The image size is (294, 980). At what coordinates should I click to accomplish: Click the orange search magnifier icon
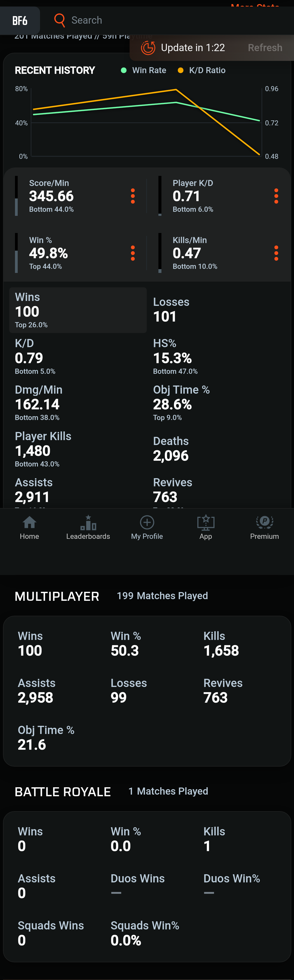[60, 20]
